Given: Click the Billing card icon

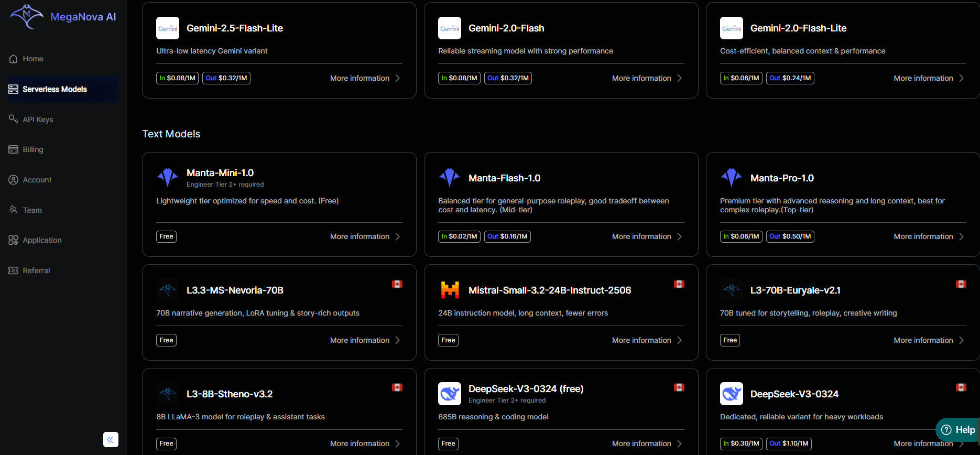Looking at the screenshot, I should point(14,149).
